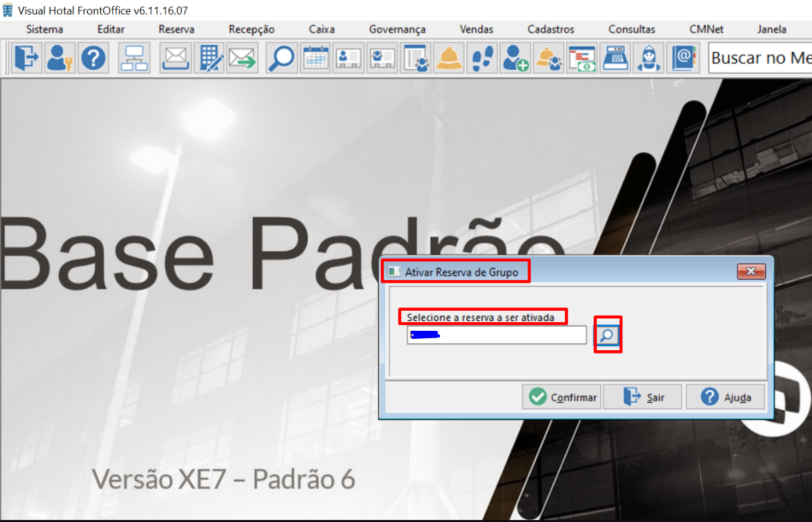The width and height of the screenshot is (812, 522).
Task: Open the Sistema menu
Action: coord(45,29)
